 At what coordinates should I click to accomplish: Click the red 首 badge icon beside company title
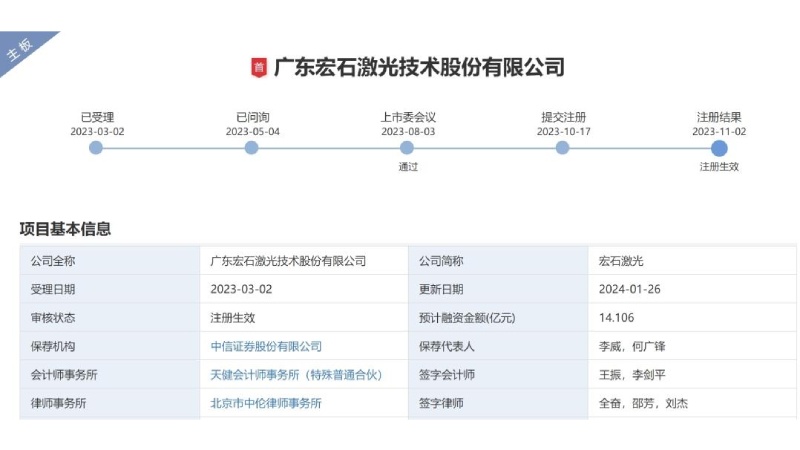pyautogui.click(x=259, y=68)
